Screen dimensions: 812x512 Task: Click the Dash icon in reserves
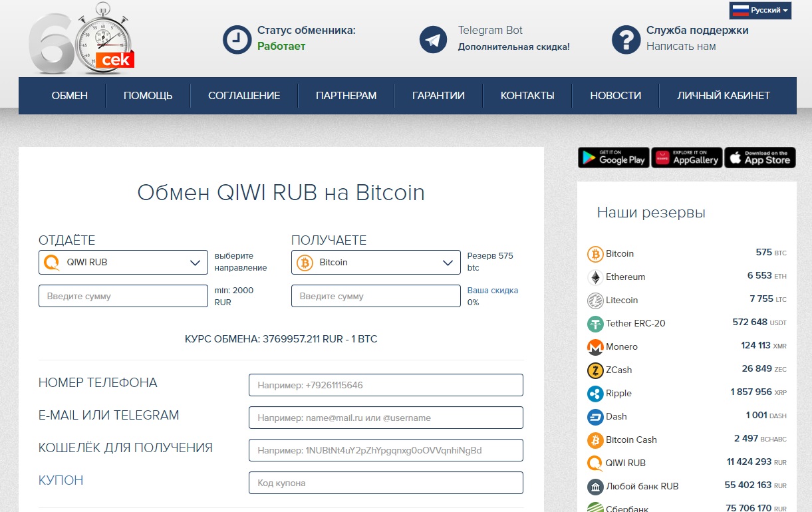coord(595,417)
